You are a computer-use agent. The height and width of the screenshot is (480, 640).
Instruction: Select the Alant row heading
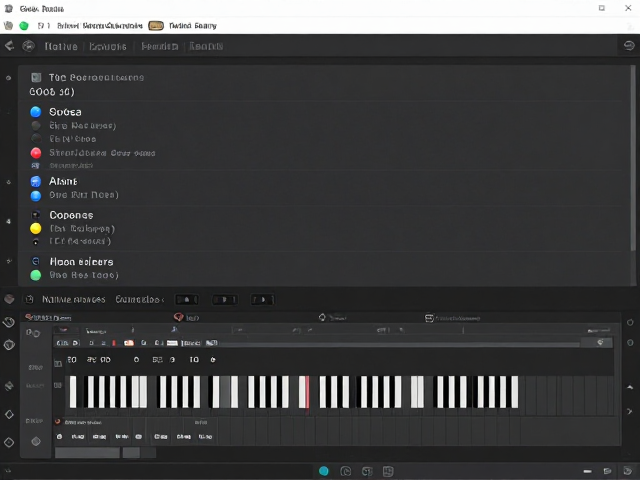pyautogui.click(x=63, y=181)
